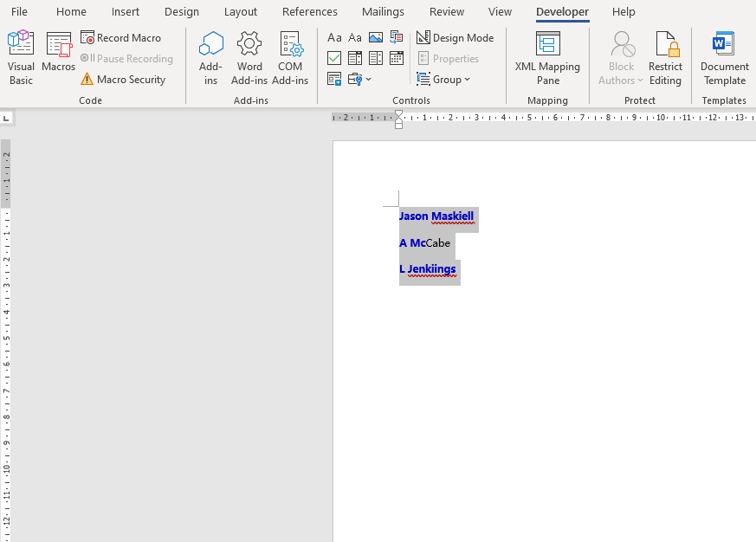Insert Combo Box content control
Viewport: 756px width, 542px height.
coord(355,58)
